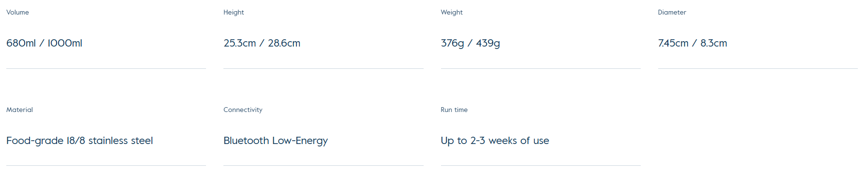Select the 25.3cm height value
Screen dimensions: 868x176
pyautogui.click(x=240, y=43)
